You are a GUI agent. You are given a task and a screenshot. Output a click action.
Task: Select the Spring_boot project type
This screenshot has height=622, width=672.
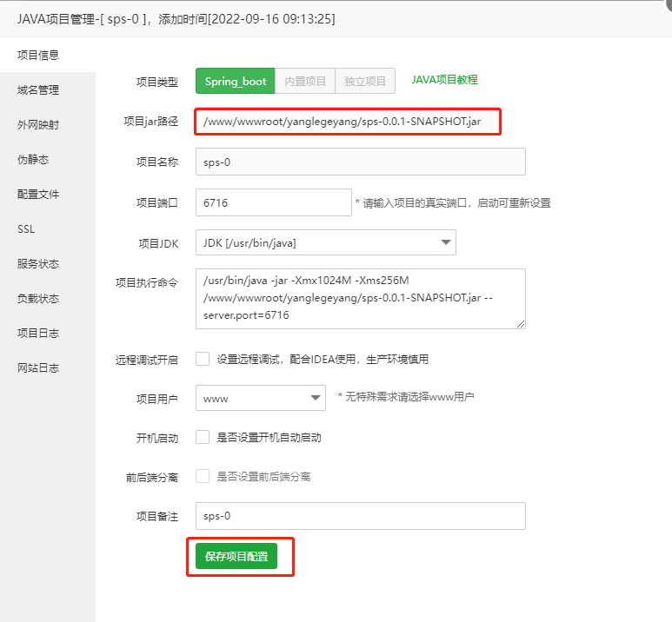tap(236, 81)
